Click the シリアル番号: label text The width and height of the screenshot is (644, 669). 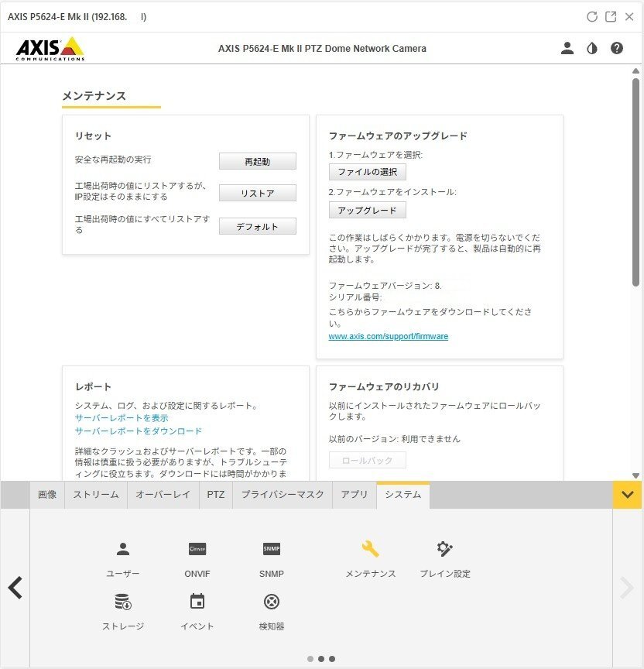[x=355, y=297]
